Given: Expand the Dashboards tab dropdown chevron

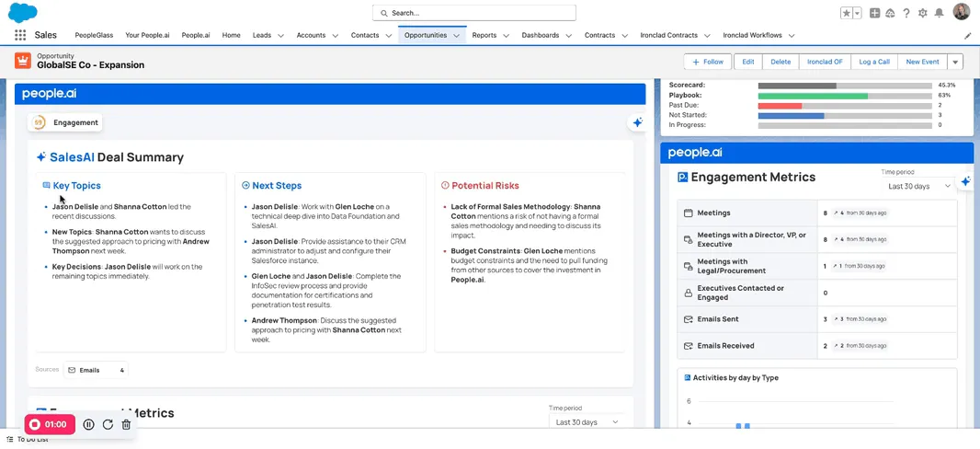Looking at the screenshot, I should click(x=569, y=36).
